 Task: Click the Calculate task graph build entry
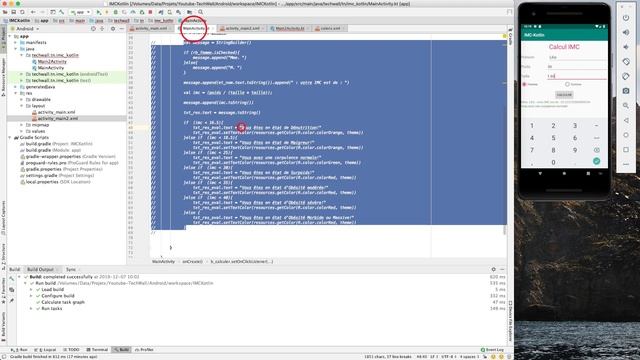63,302
